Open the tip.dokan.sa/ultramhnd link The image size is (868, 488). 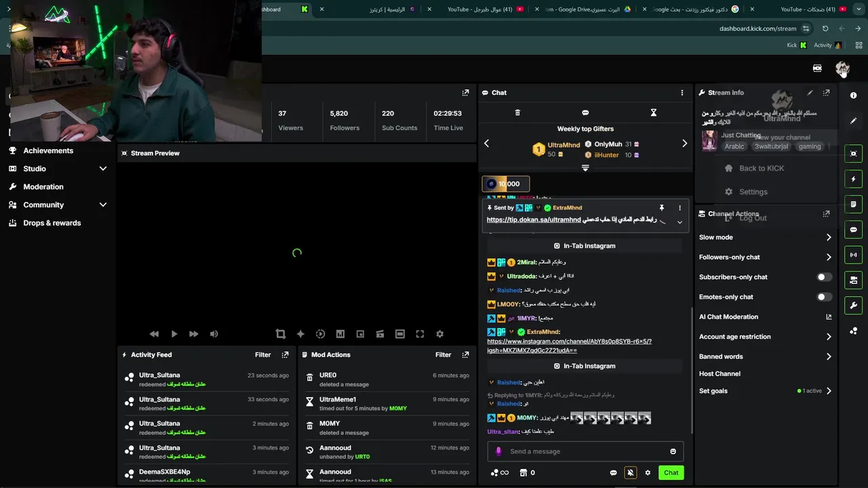534,220
